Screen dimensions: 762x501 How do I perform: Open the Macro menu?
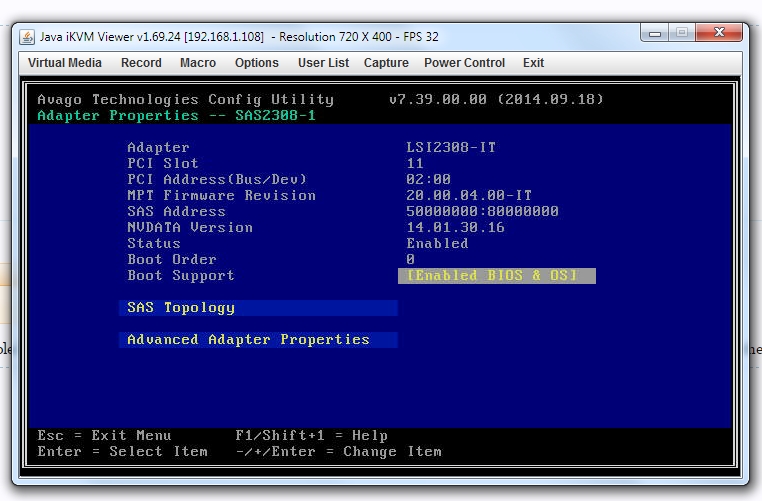click(198, 63)
